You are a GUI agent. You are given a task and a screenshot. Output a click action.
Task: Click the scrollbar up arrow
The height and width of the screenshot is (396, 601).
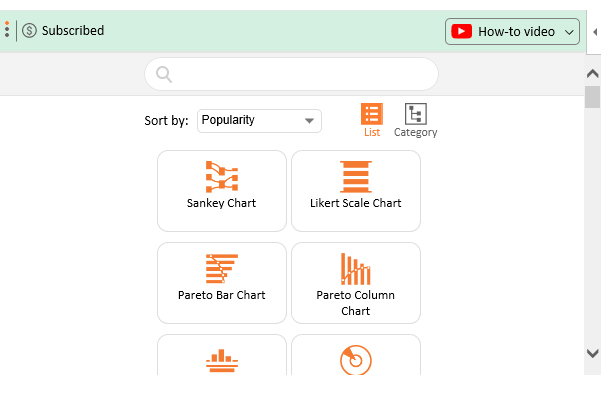pos(593,73)
